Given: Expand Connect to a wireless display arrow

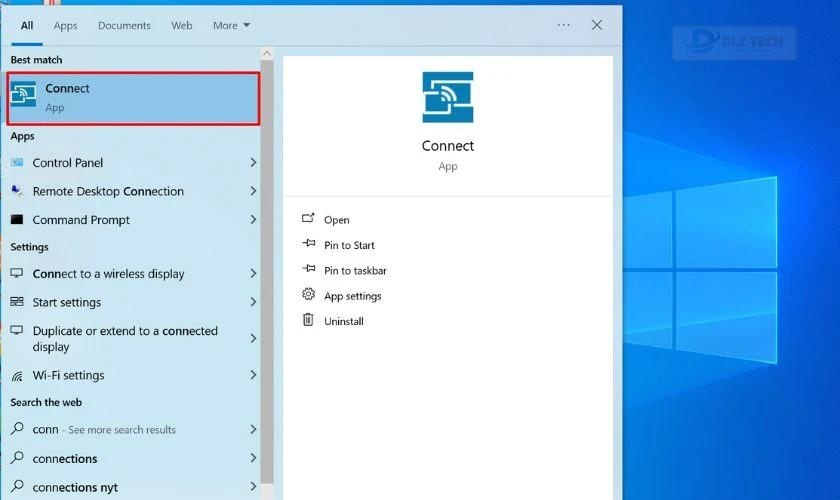Looking at the screenshot, I should (x=253, y=273).
